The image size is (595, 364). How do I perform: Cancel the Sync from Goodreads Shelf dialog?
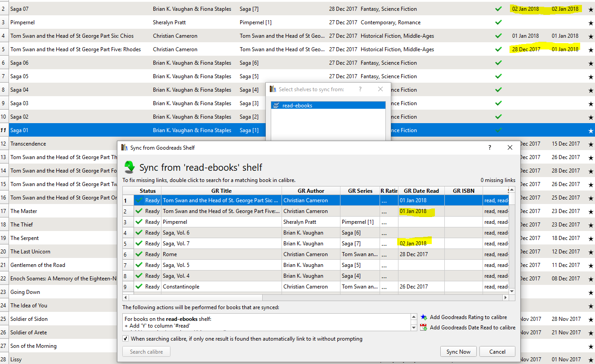497,352
